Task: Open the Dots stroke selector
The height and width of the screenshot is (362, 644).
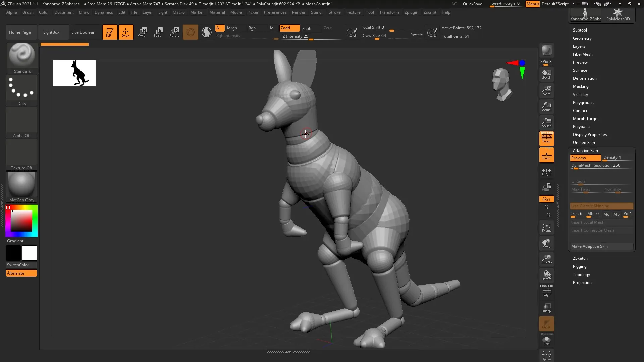Action: click(21, 90)
